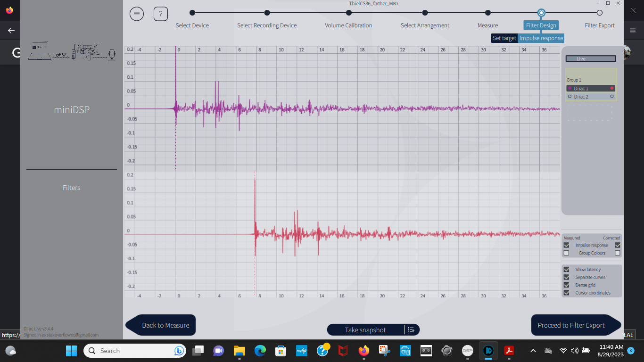Toggle Corrected Impulse response checkbox

618,245
